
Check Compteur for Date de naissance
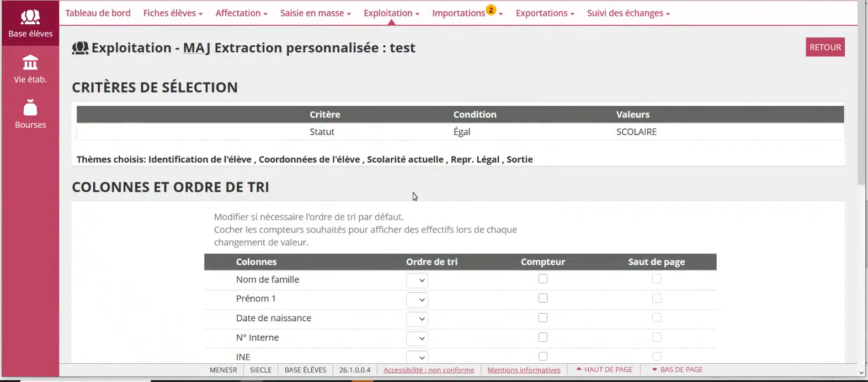543,318
